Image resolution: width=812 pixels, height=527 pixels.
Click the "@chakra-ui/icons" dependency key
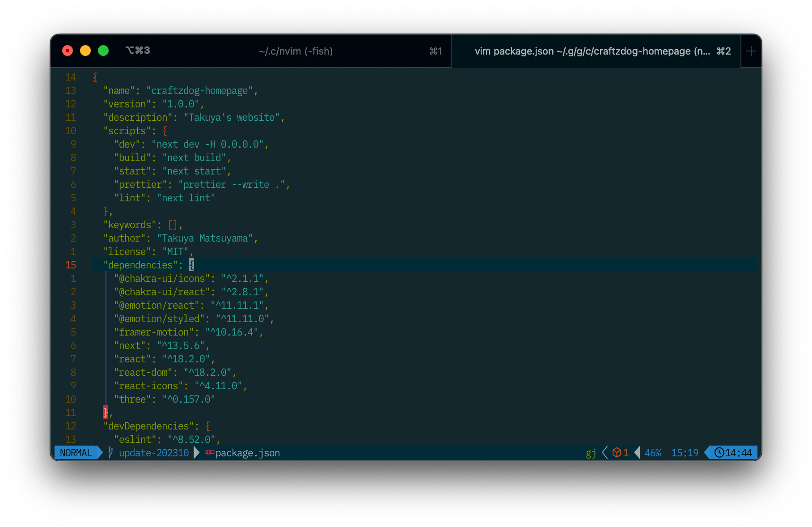pyautogui.click(x=162, y=278)
